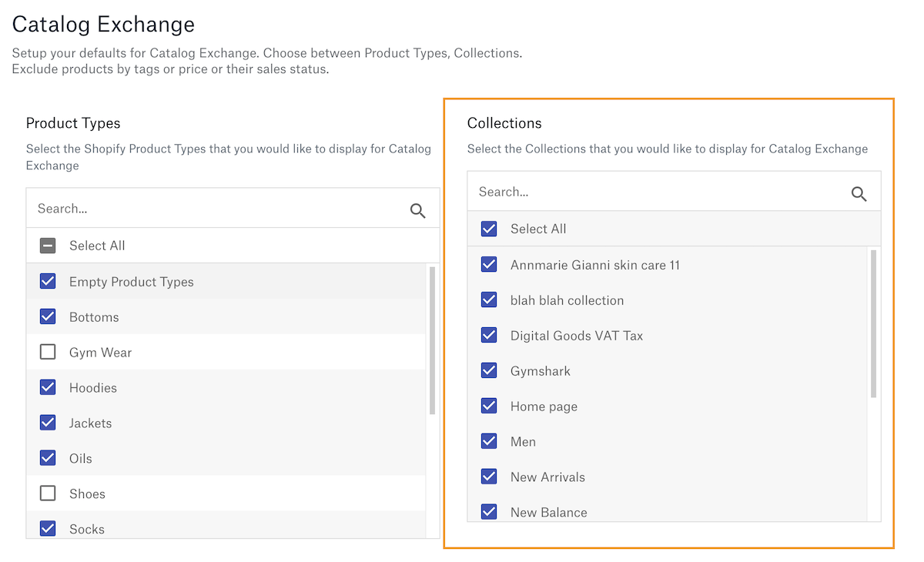The image size is (924, 562).
Task: Click the Shoes label text
Action: pyautogui.click(x=87, y=494)
